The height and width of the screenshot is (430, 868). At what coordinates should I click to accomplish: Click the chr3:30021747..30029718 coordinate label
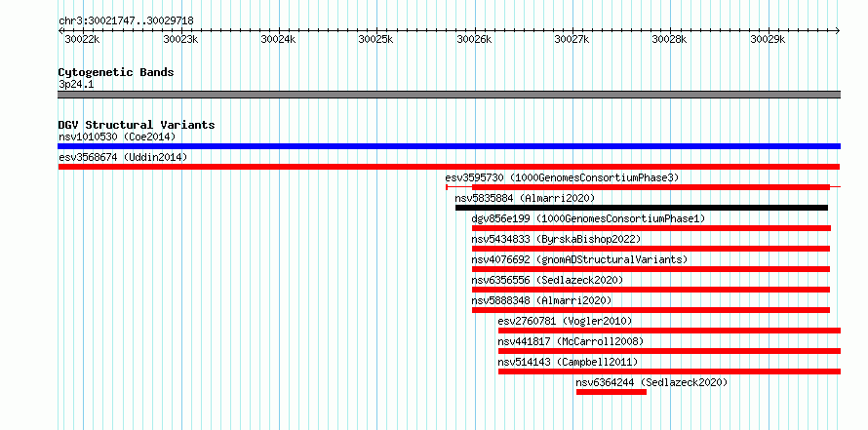click(x=126, y=21)
